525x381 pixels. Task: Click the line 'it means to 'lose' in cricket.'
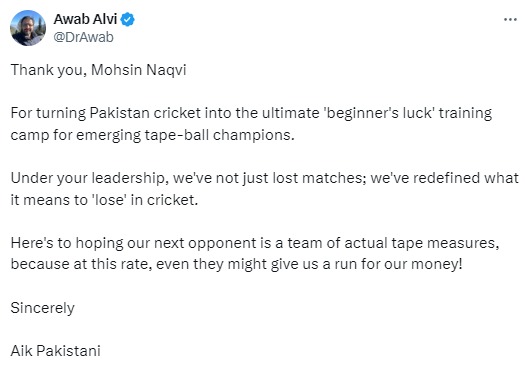104,200
